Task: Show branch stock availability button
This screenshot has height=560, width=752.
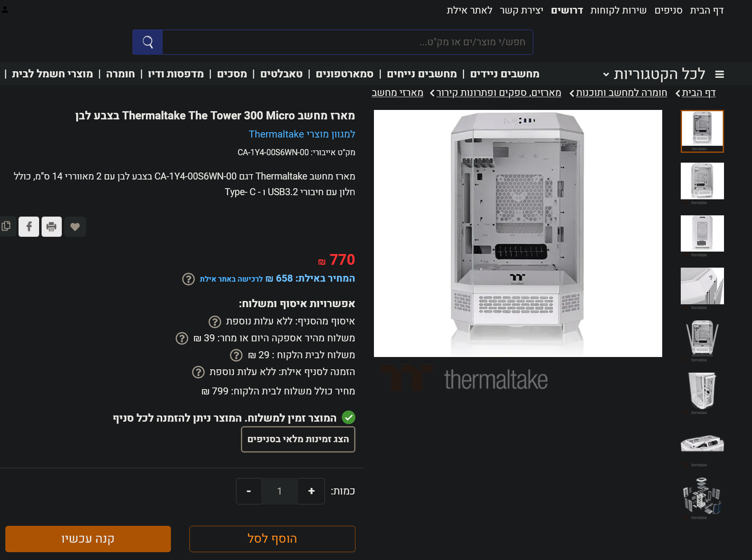Action: pos(298,439)
